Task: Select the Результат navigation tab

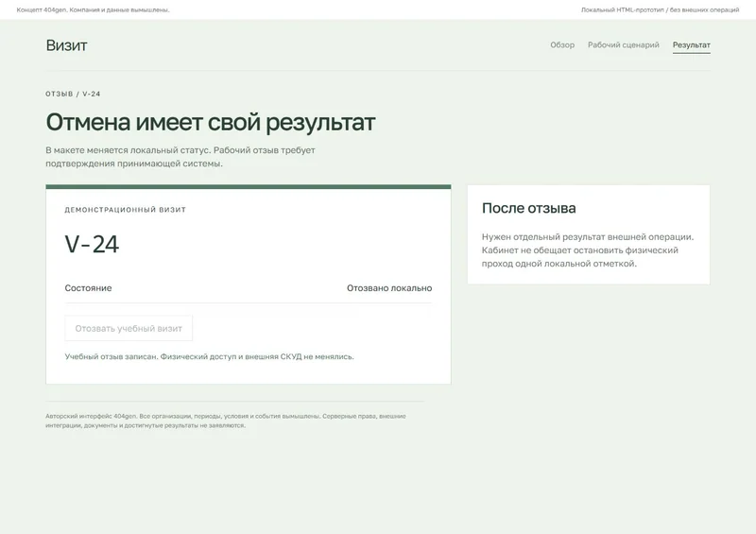Action: pyautogui.click(x=691, y=44)
